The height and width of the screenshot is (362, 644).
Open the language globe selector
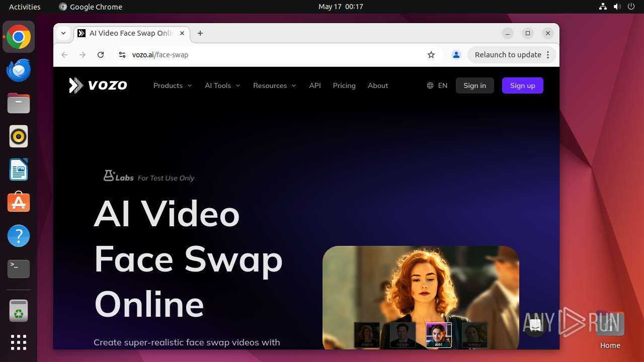click(x=437, y=85)
